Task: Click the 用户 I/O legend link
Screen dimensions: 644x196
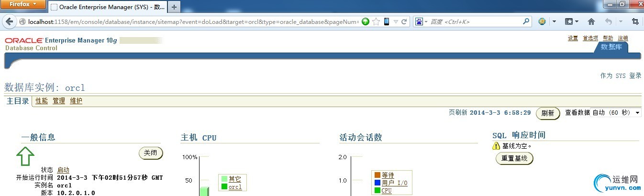Action: [x=394, y=183]
